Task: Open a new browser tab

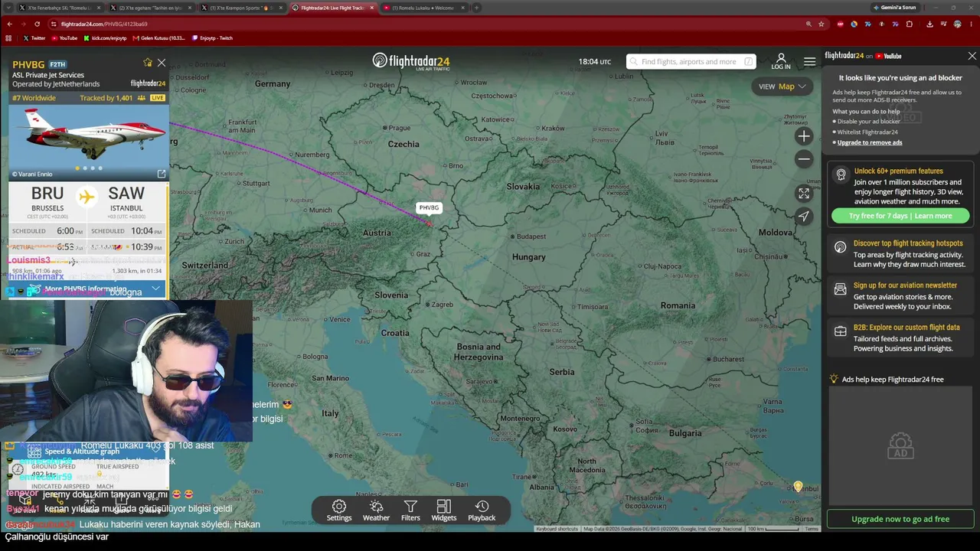Action: 476,8
